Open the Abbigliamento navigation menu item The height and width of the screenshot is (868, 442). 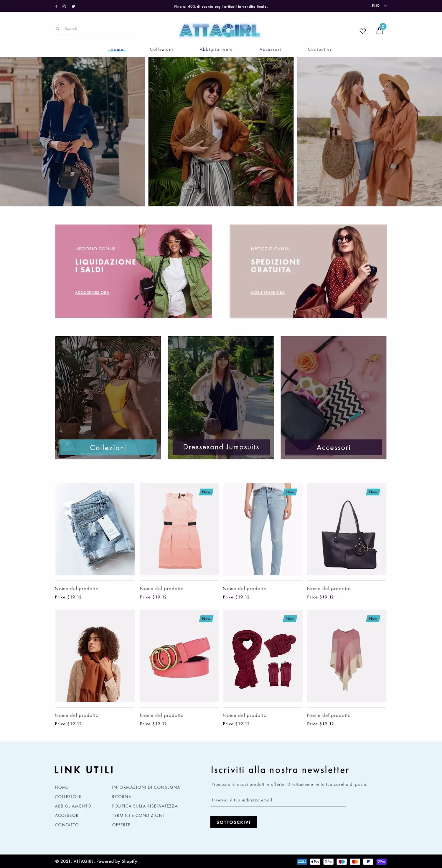[216, 49]
